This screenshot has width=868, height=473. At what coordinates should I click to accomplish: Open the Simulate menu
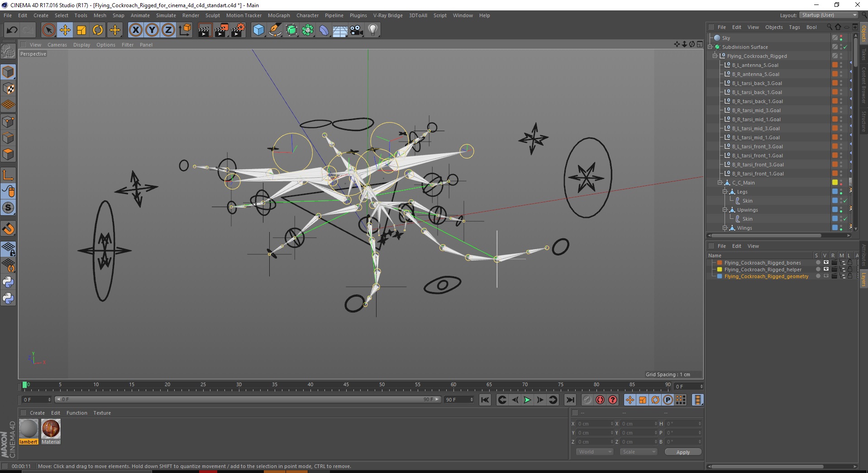(166, 15)
